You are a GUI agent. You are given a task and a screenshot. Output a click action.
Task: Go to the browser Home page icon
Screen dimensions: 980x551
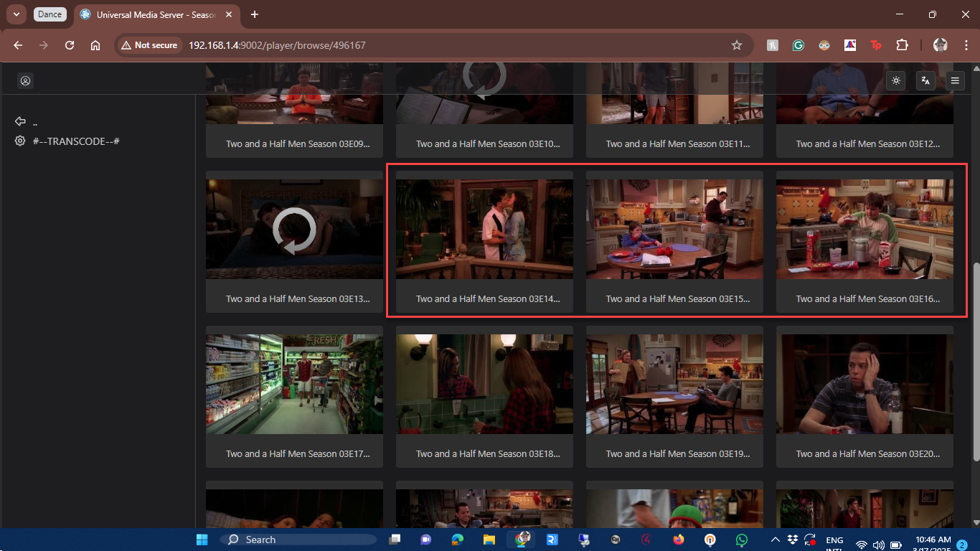point(95,45)
